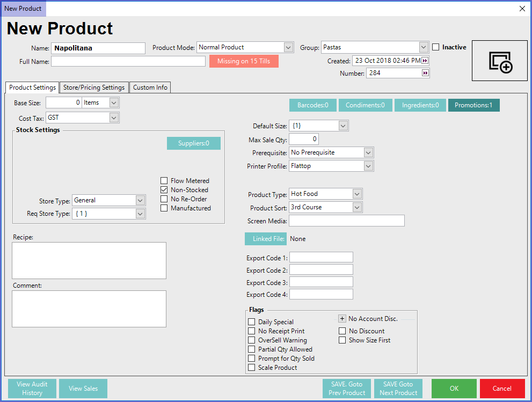
Task: Click the add product image icon
Action: pos(500,61)
